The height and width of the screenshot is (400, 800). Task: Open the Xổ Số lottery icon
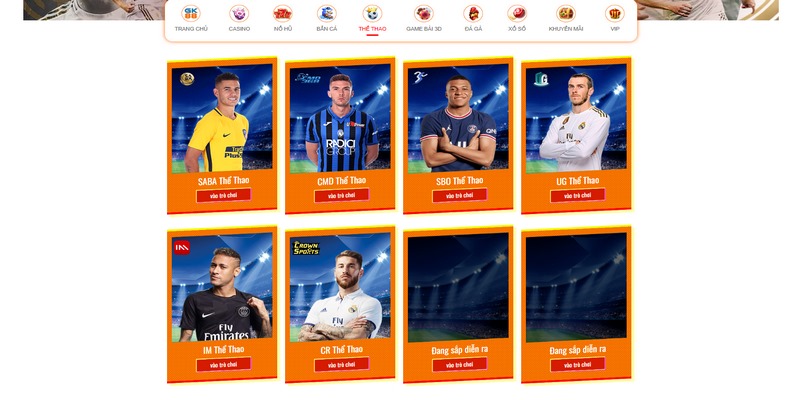point(517,13)
